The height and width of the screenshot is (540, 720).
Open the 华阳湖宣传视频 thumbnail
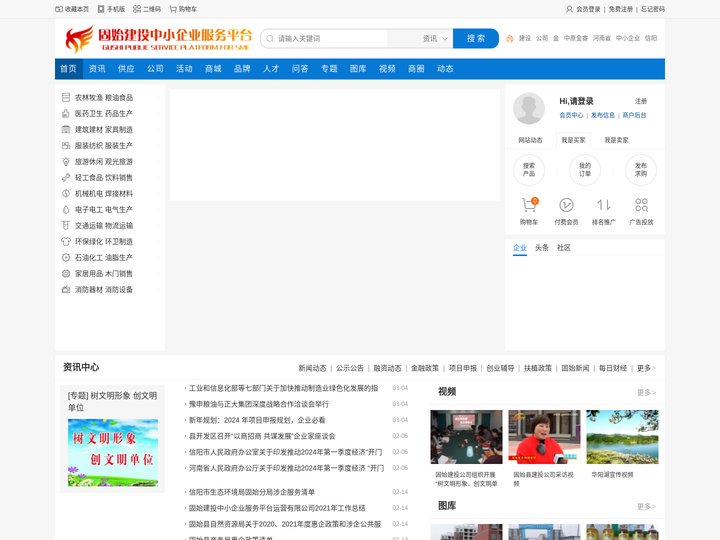click(622, 437)
